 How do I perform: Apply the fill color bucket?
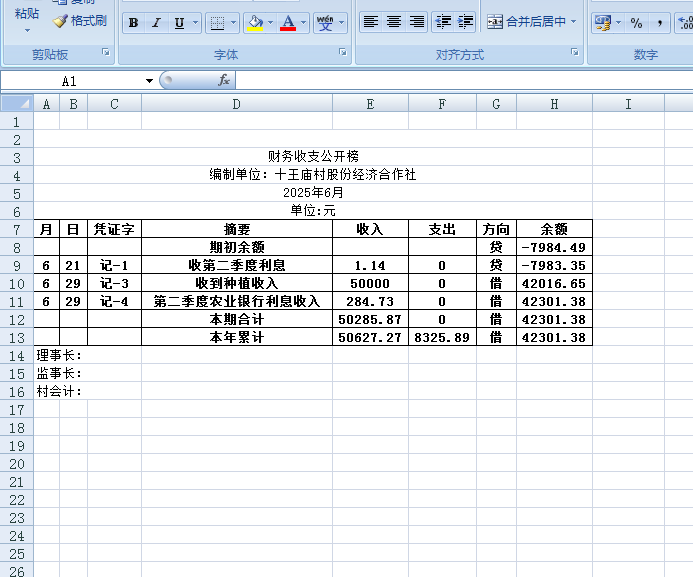255,22
